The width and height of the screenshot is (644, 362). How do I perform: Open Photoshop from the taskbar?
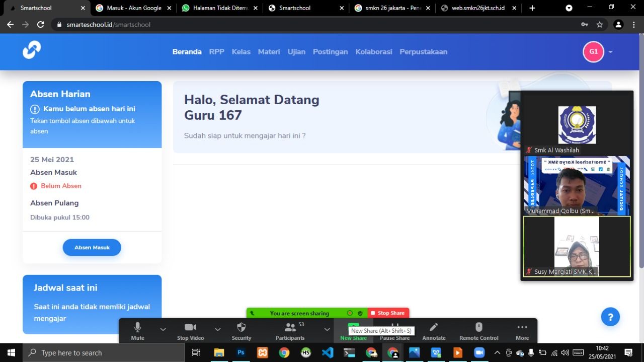(x=240, y=352)
